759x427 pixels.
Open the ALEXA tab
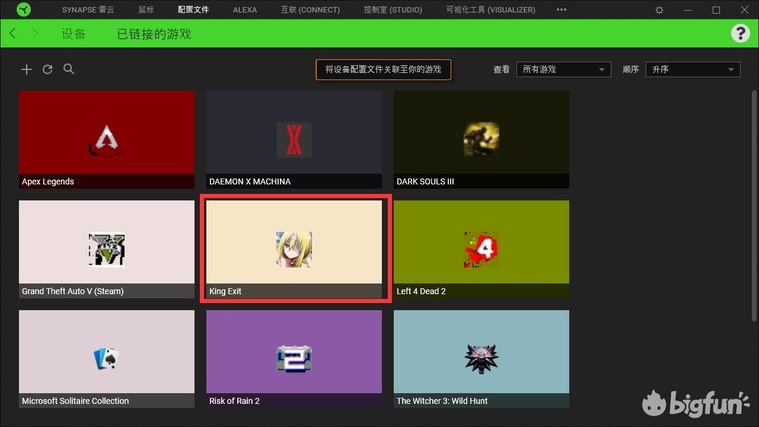coord(245,10)
